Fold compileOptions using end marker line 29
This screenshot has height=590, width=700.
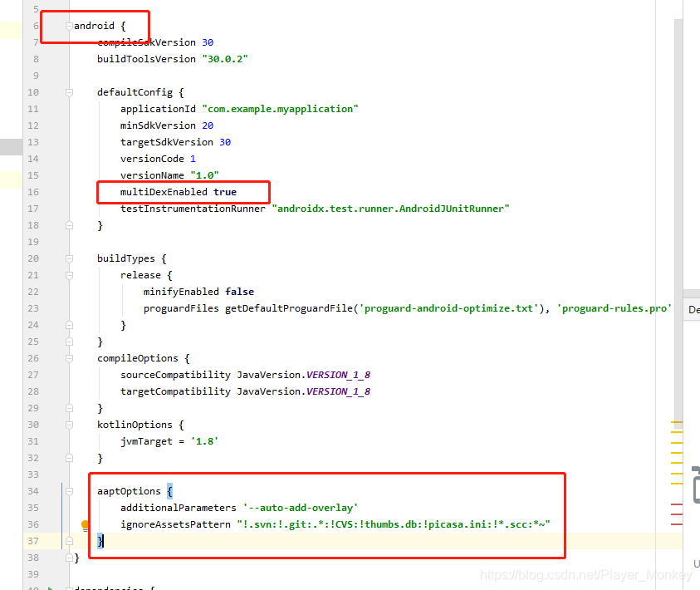[x=69, y=408]
